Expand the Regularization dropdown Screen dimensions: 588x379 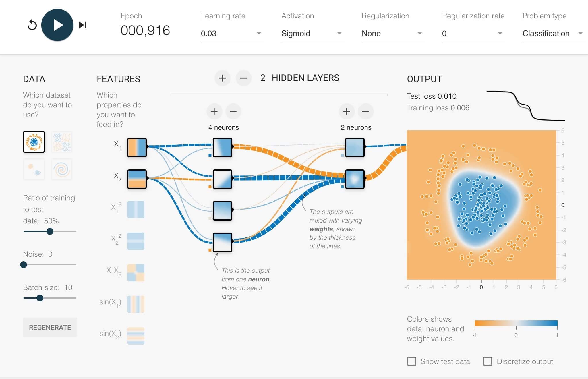(393, 34)
